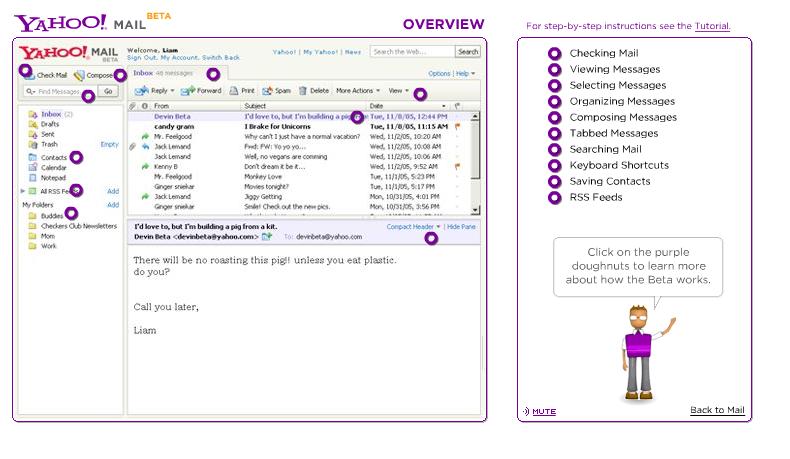Screen dimensions: 790x459
Task: Click the Mom folder icon
Action: 33,236
